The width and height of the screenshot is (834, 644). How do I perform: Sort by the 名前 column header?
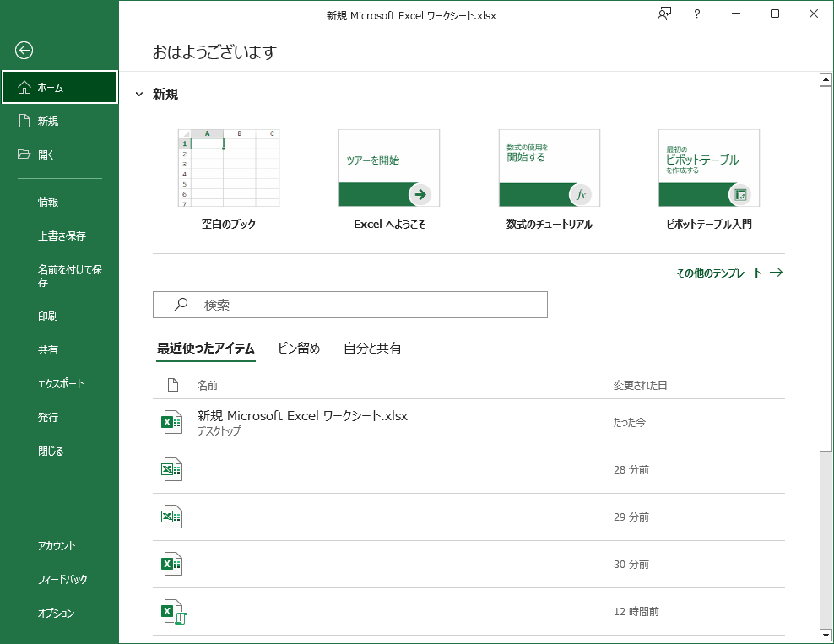pyautogui.click(x=208, y=385)
